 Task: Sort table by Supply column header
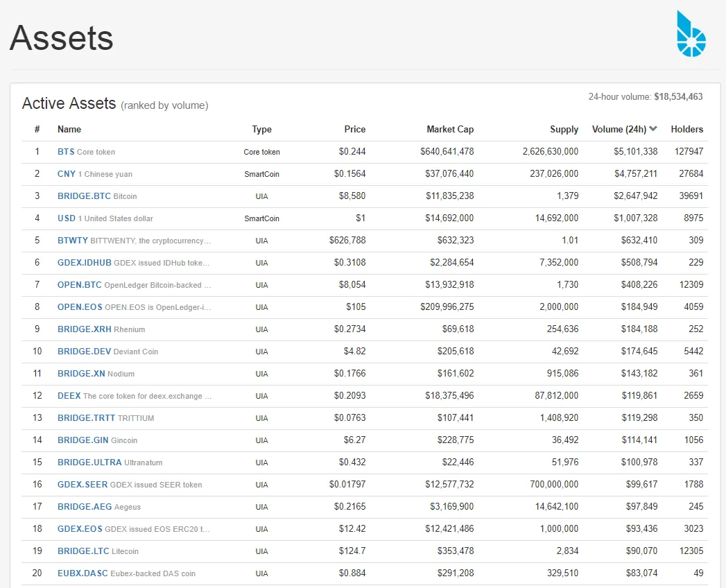click(564, 129)
